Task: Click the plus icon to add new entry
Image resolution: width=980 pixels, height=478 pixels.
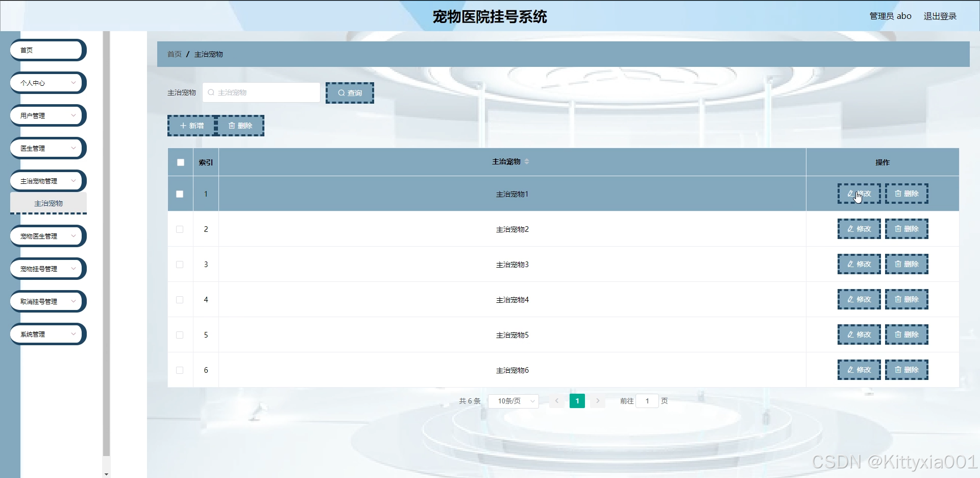Action: (191, 126)
